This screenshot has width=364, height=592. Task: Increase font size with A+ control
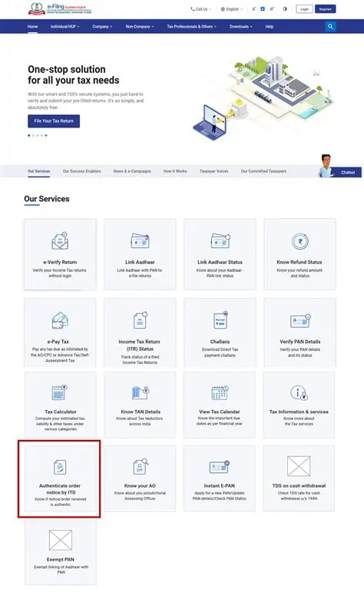(x=272, y=8)
